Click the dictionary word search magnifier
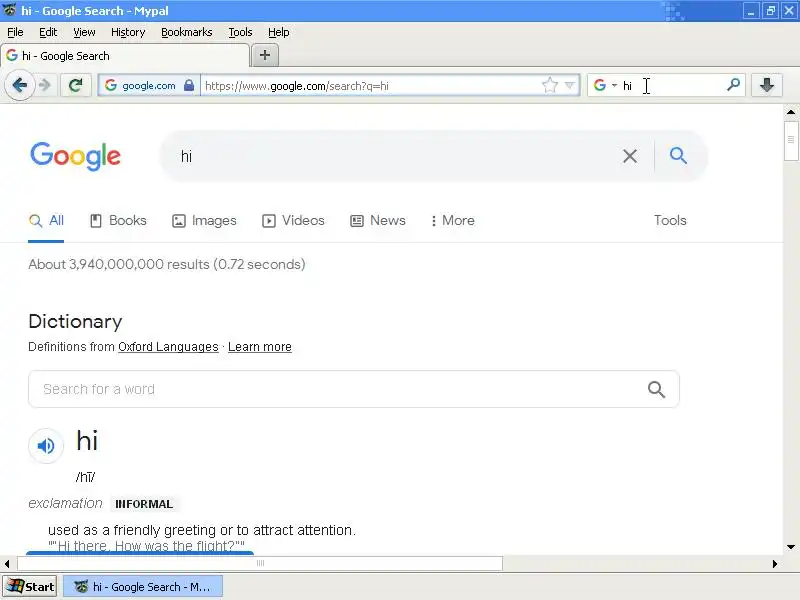 coord(656,389)
